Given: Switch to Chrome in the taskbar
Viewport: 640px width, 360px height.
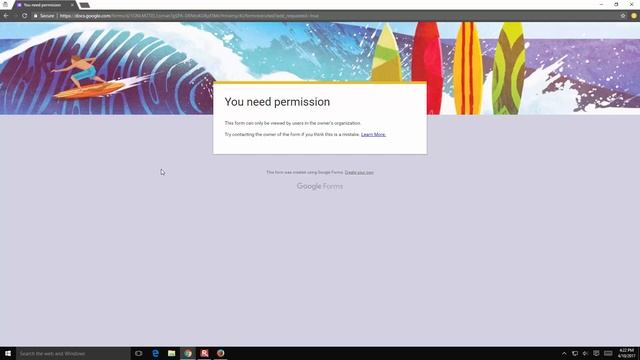Looking at the screenshot, I should tap(188, 353).
